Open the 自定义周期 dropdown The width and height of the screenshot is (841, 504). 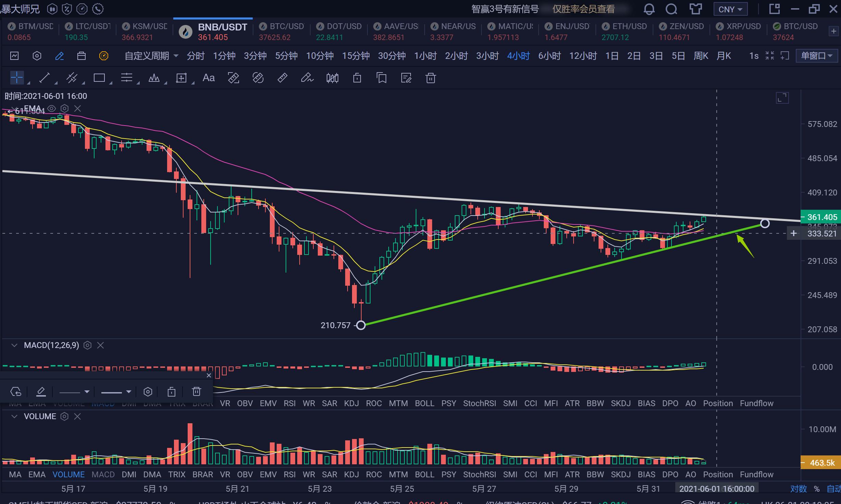coord(151,56)
